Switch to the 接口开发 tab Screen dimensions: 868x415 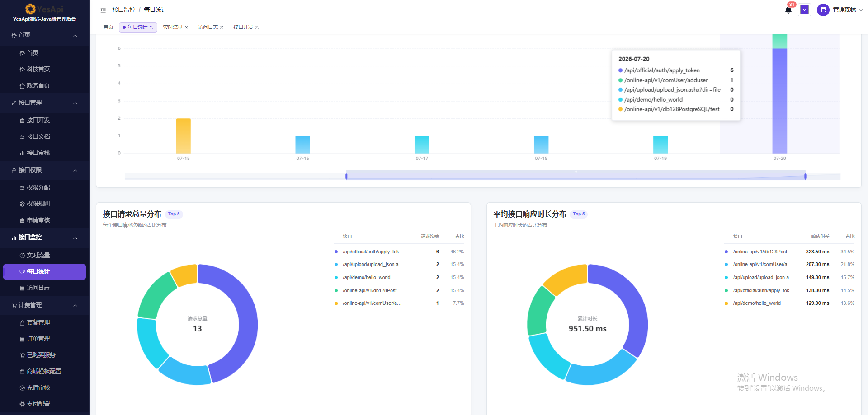coord(243,27)
